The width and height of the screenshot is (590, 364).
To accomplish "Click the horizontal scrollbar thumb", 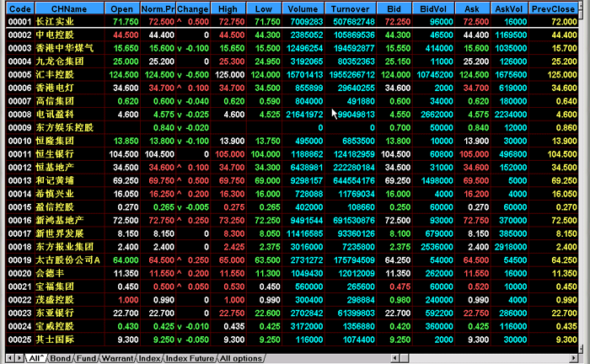I will (404, 358).
